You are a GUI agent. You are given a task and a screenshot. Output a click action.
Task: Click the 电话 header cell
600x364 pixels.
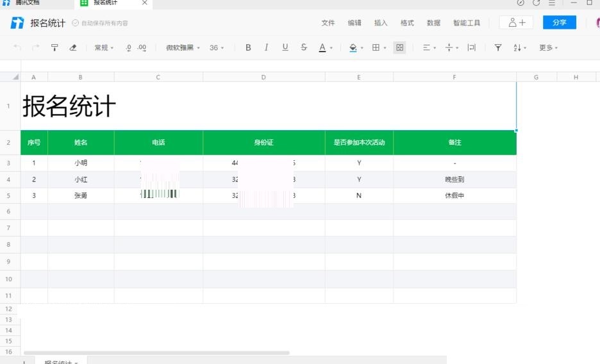point(158,143)
